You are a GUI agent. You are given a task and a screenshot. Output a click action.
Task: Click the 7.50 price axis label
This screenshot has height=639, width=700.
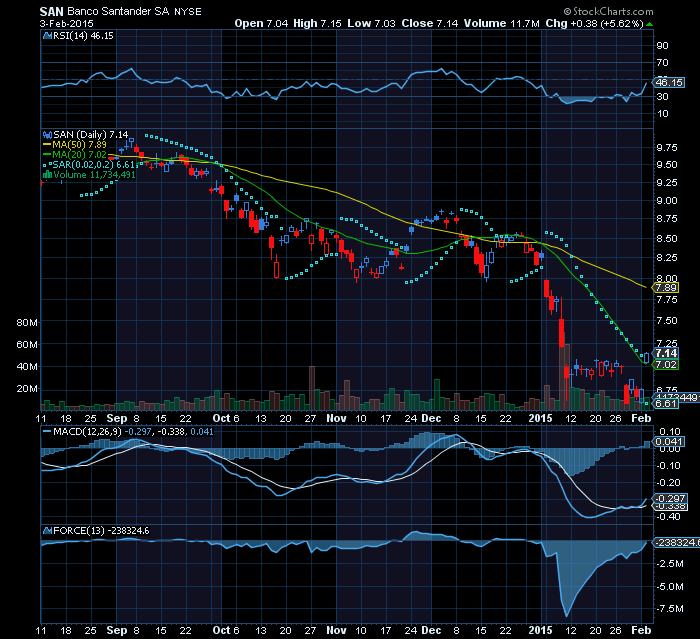(667, 321)
